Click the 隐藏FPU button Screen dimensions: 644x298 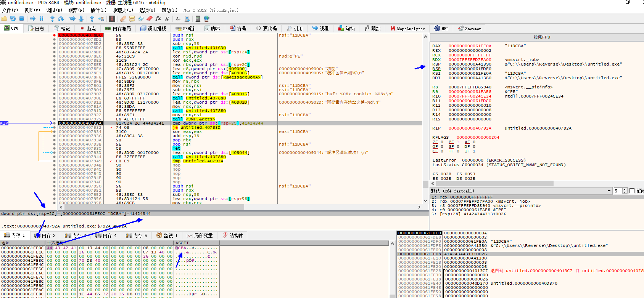541,37
